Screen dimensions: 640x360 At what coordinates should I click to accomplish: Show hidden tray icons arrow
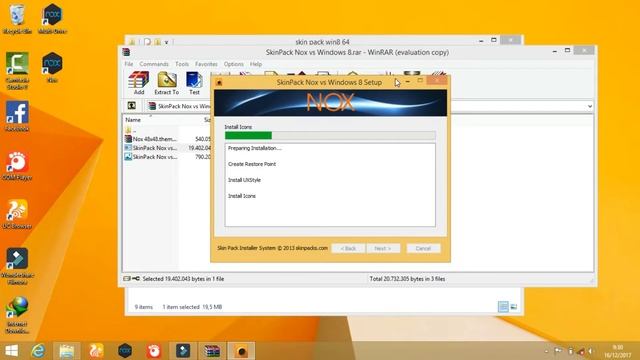point(547,351)
